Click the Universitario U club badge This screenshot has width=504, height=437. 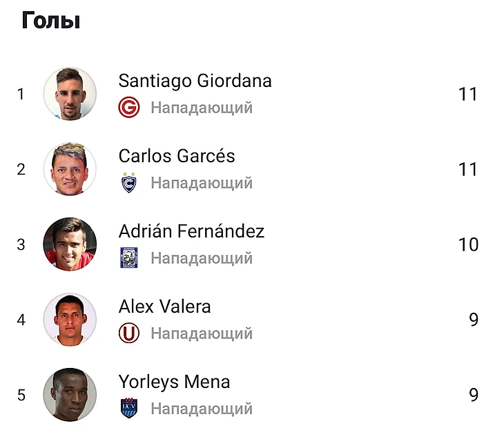pos(129,333)
